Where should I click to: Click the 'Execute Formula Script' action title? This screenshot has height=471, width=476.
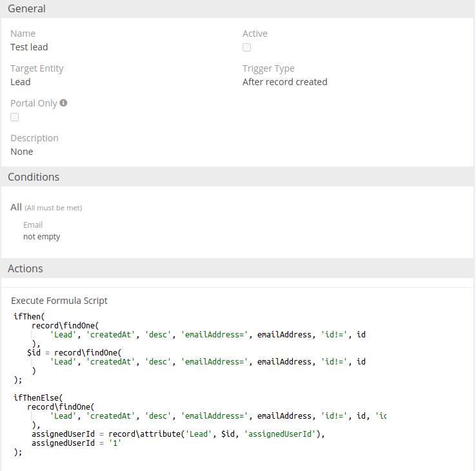(59, 301)
